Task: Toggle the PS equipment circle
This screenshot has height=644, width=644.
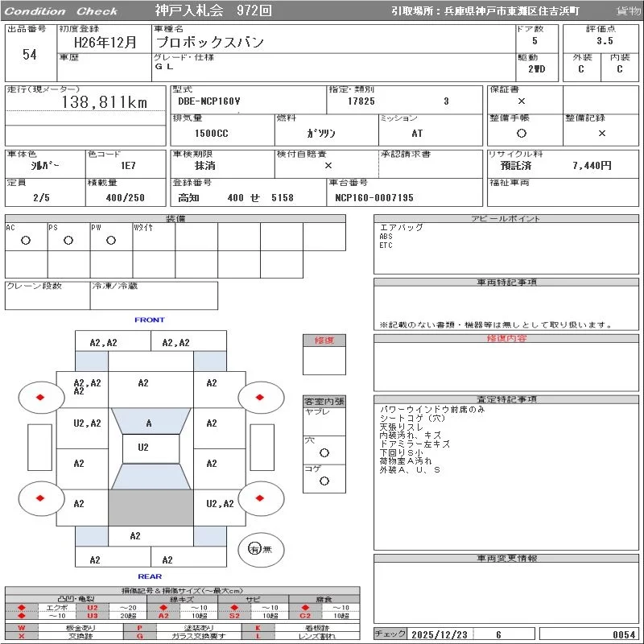Action: click(68, 240)
